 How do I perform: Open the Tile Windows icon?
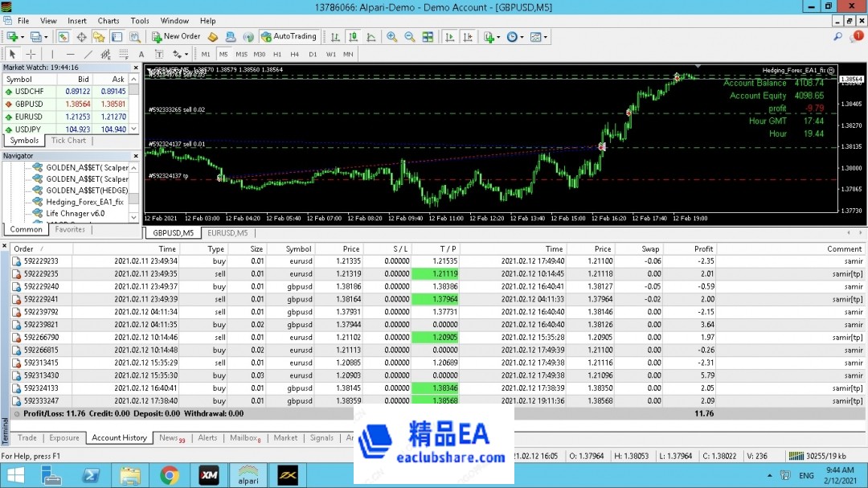[x=428, y=37]
